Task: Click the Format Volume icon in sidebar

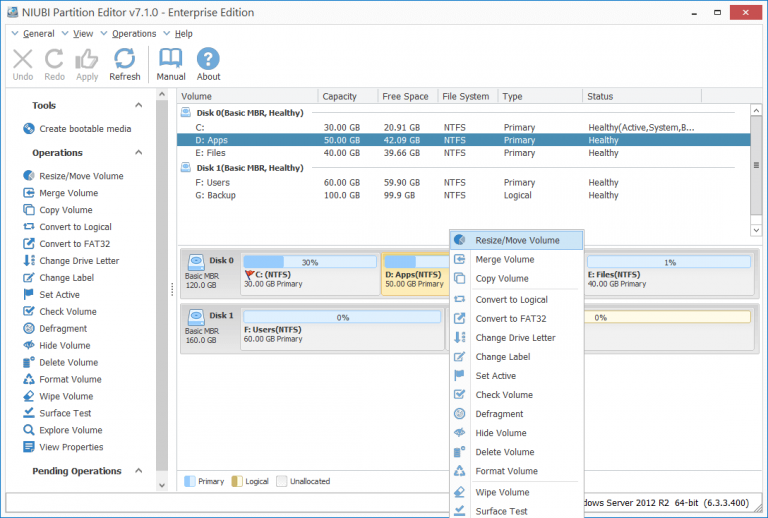Action: (28, 379)
